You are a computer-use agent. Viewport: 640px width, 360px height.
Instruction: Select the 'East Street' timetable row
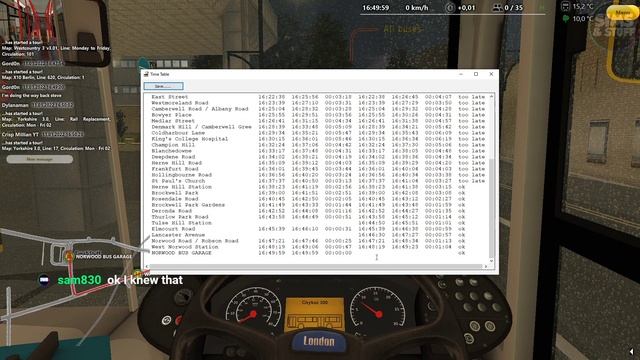tap(318, 97)
